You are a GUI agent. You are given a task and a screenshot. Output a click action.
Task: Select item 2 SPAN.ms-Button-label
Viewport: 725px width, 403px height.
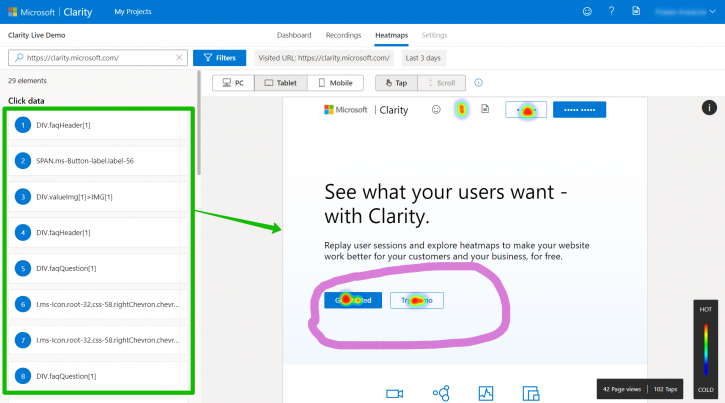[x=98, y=161]
